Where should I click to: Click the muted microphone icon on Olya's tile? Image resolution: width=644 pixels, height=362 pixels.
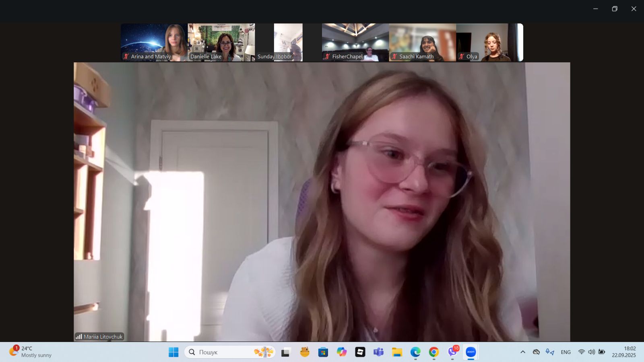click(462, 57)
